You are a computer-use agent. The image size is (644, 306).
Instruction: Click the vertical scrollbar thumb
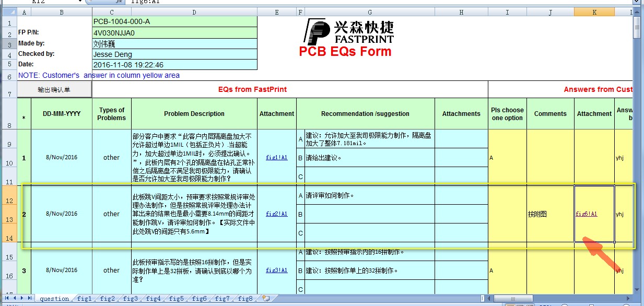[x=638, y=26]
